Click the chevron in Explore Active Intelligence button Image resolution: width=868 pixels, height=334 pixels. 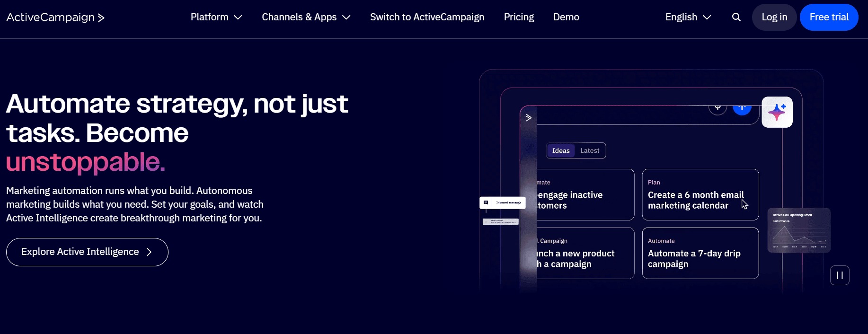(x=149, y=252)
